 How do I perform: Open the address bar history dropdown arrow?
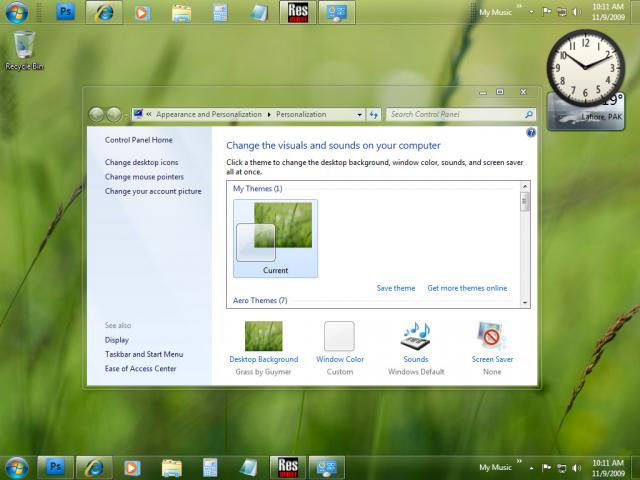coord(359,115)
